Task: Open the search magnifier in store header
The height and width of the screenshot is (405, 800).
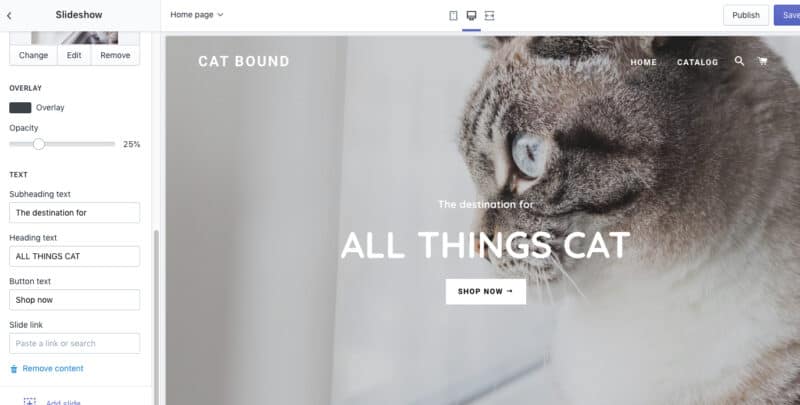Action: click(739, 61)
